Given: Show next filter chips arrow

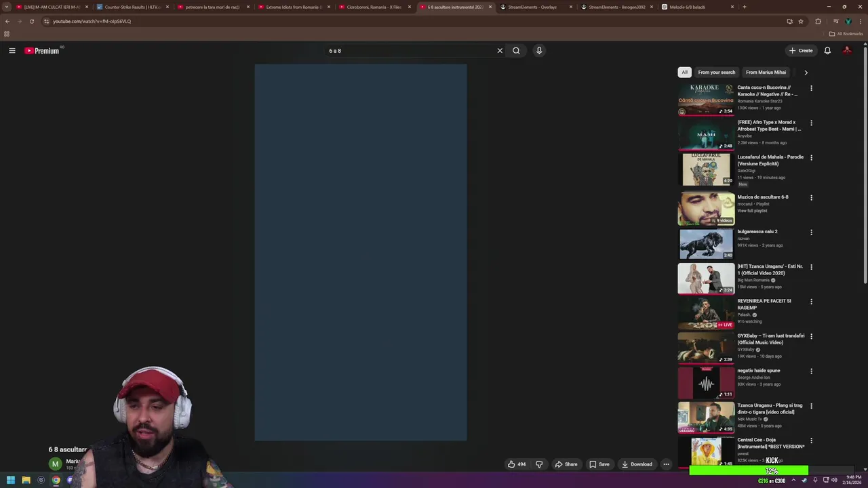Looking at the screenshot, I should coord(806,73).
